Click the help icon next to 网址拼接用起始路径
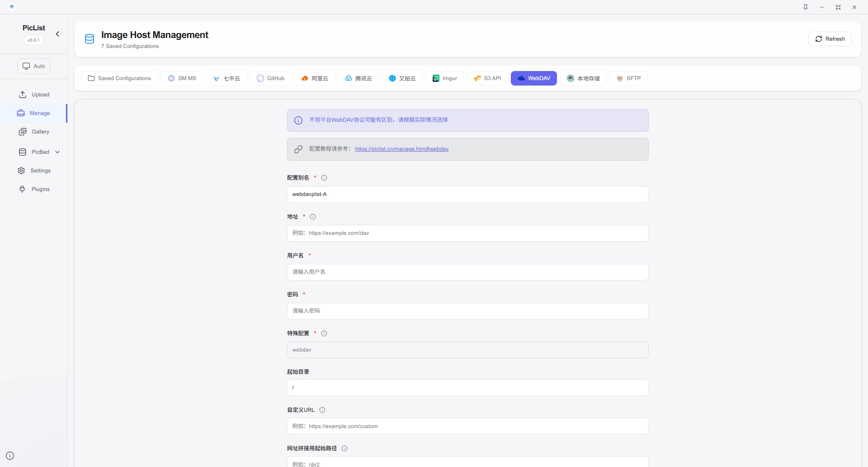Viewport: 868px width, 467px height. click(x=344, y=448)
